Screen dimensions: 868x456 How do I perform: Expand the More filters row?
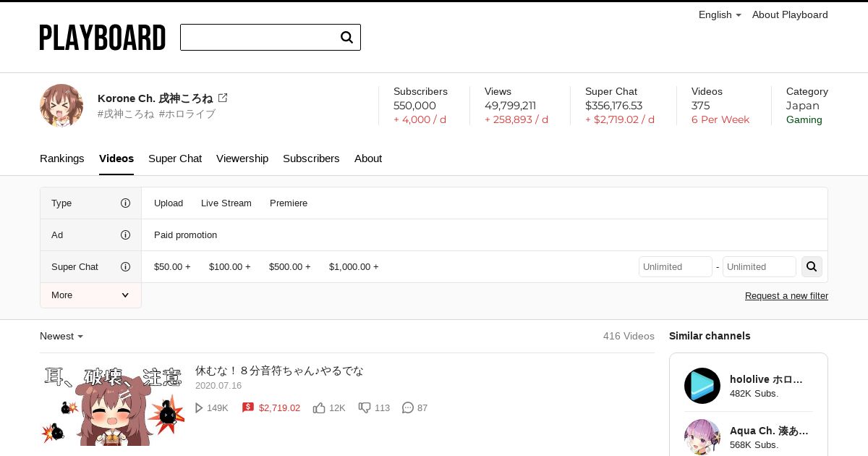tap(90, 295)
